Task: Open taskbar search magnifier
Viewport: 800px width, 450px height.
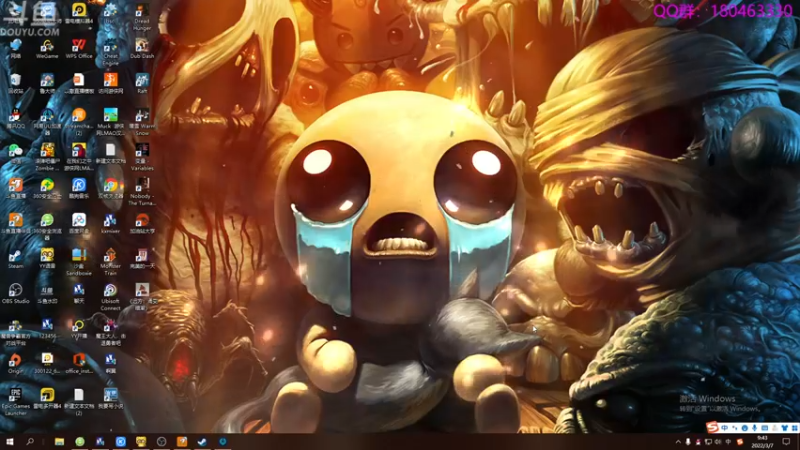Action: coord(30,441)
